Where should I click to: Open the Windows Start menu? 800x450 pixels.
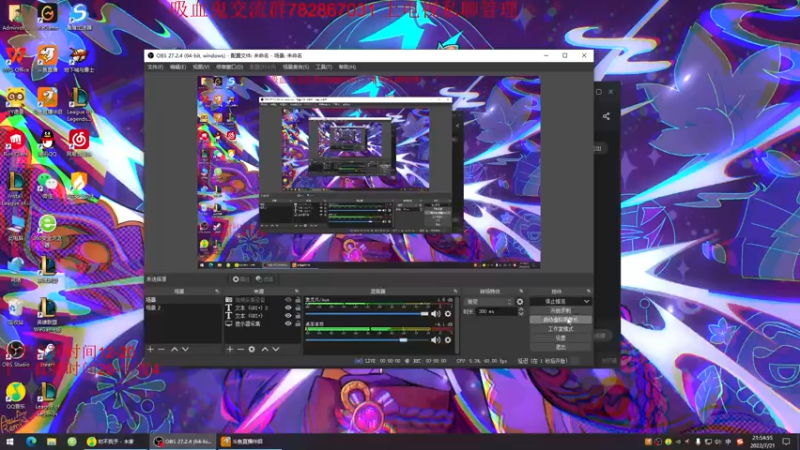click(x=10, y=441)
